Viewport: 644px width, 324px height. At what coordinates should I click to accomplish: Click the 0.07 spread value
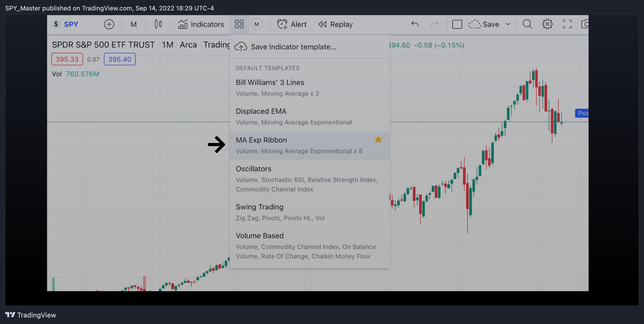[x=93, y=59]
